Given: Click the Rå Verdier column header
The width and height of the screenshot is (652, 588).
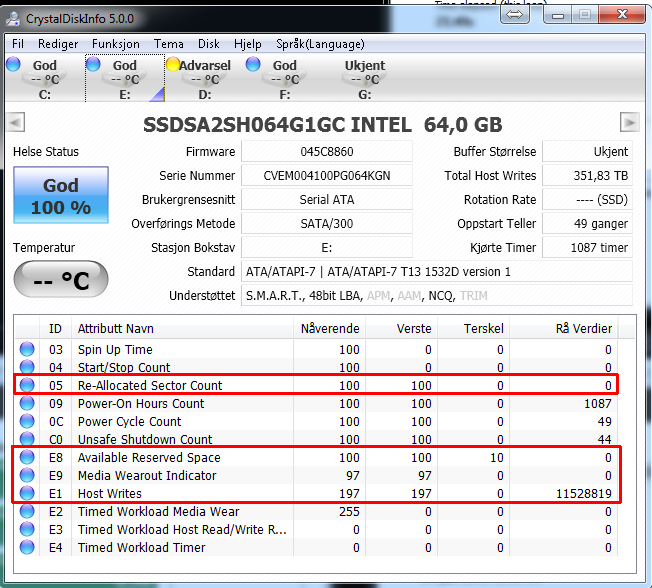Looking at the screenshot, I should pos(564,329).
